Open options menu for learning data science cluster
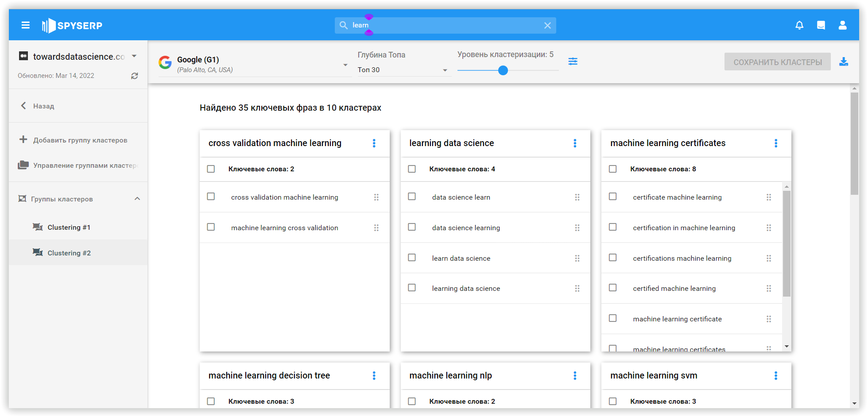Screen dimensions: 868x417 tap(575, 143)
